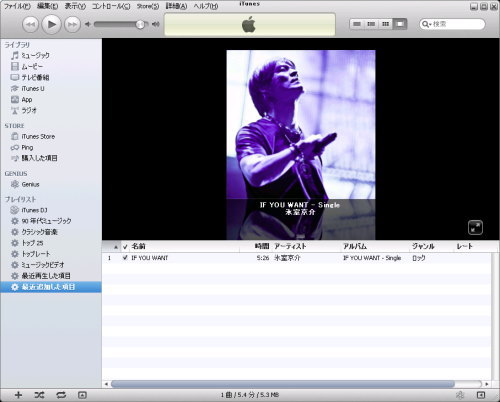Click the horizontal scrollbar thumb

click(283, 384)
